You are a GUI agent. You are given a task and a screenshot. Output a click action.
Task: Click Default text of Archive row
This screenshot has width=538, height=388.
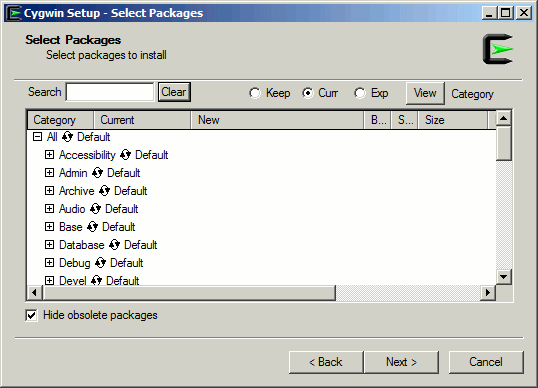point(130,191)
